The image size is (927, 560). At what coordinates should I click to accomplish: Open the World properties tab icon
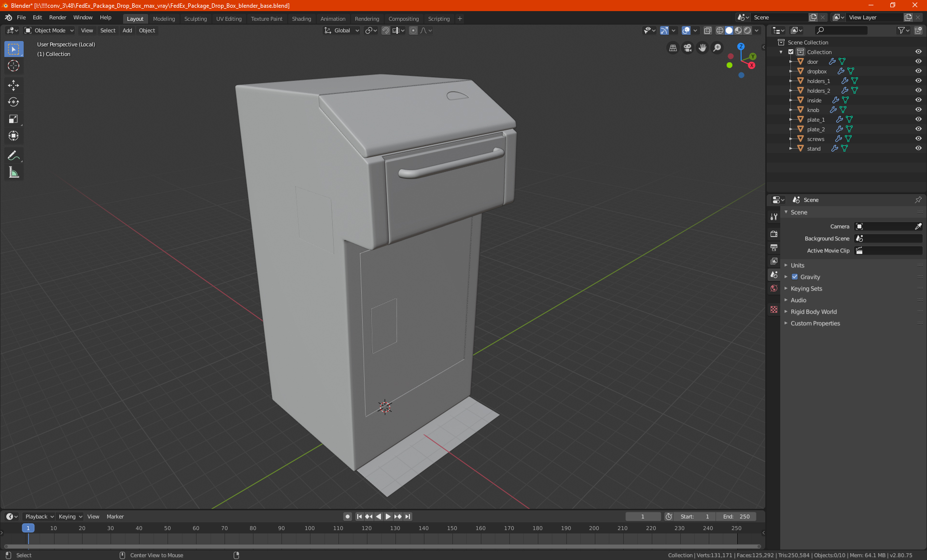774,288
